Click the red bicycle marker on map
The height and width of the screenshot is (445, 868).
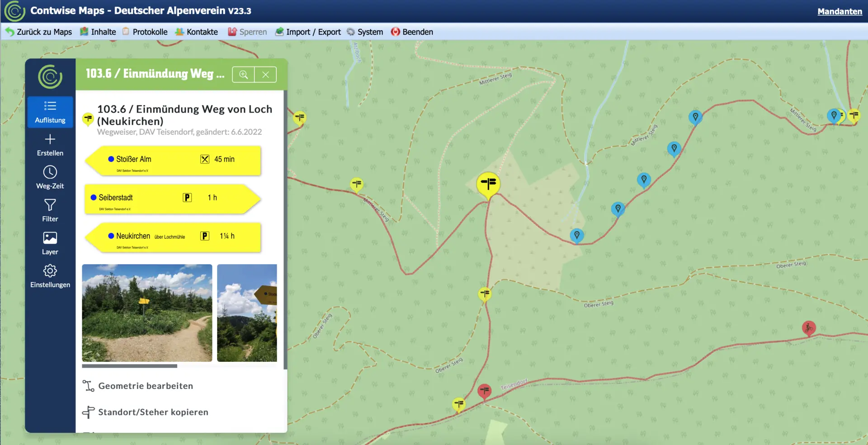tap(808, 327)
